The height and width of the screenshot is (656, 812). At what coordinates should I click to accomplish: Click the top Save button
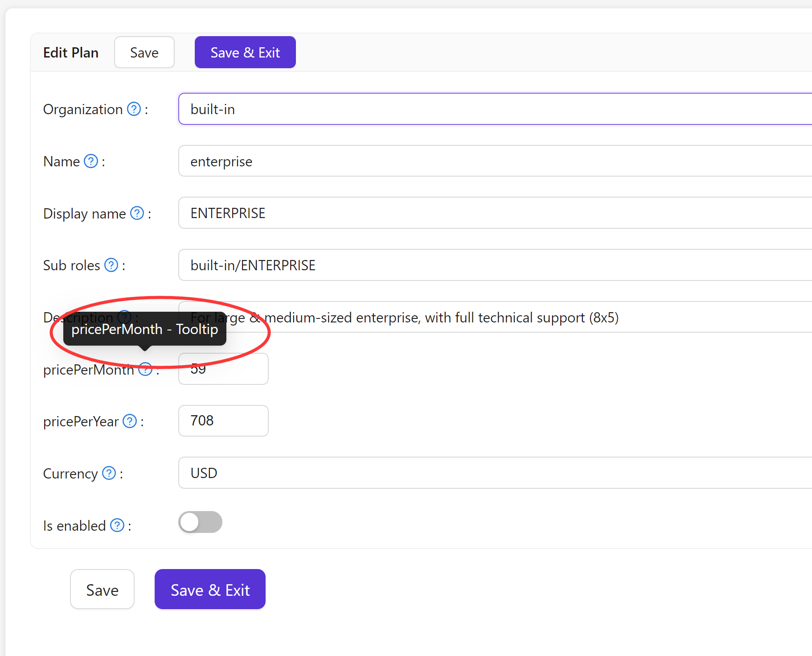(144, 52)
